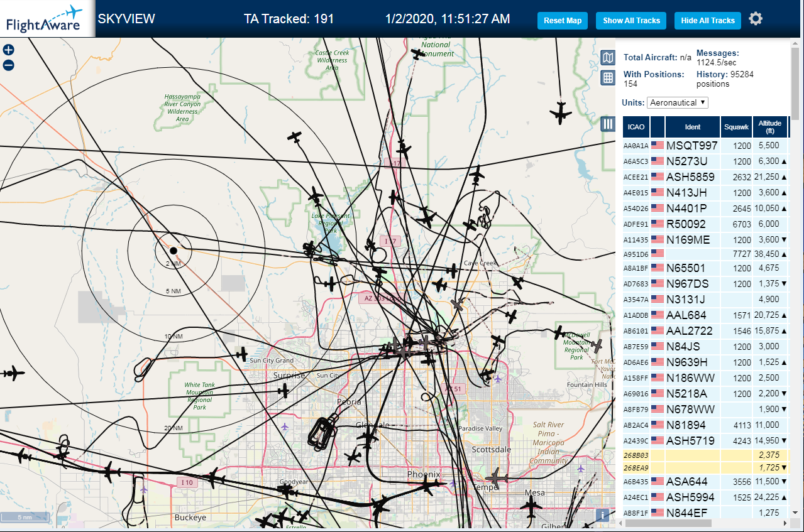Open the map info attribution icon

point(602,515)
